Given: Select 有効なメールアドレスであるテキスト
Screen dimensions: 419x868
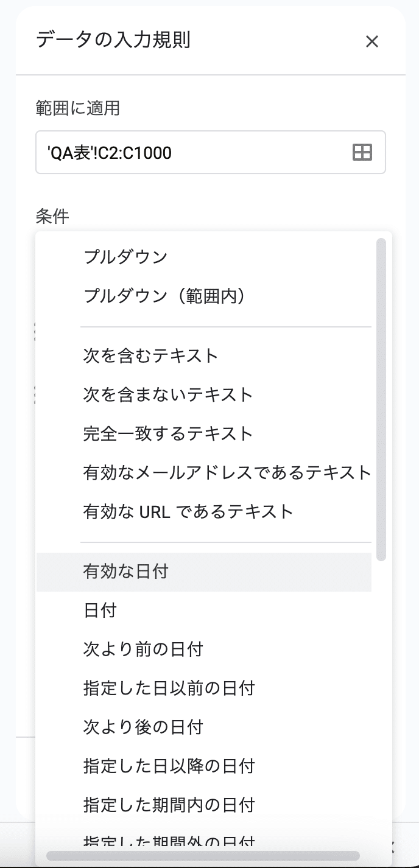Looking at the screenshot, I should tap(204, 472).
